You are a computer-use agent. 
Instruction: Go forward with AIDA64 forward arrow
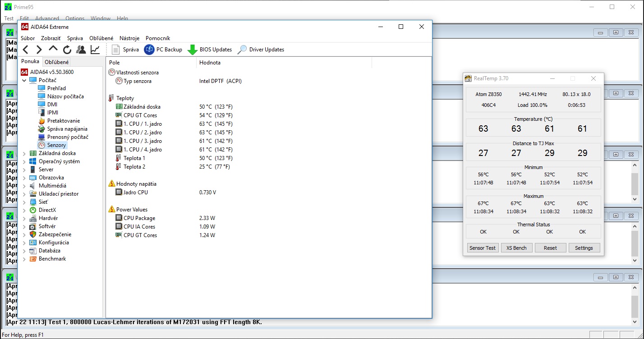tap(39, 50)
